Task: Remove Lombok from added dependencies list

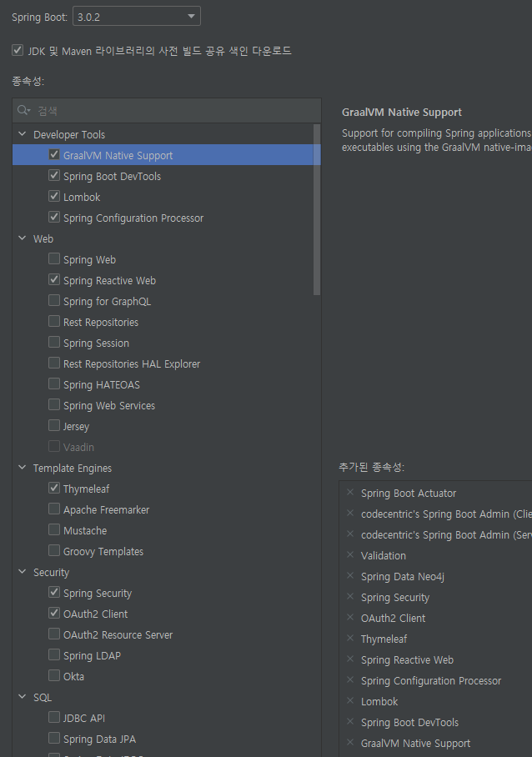Action: coord(350,701)
